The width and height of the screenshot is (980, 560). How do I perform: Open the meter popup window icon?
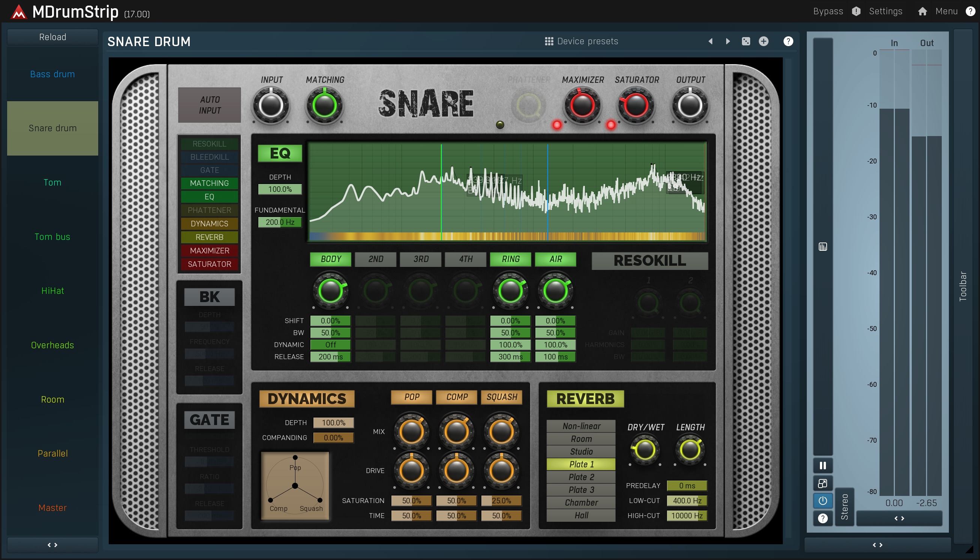pos(823,484)
